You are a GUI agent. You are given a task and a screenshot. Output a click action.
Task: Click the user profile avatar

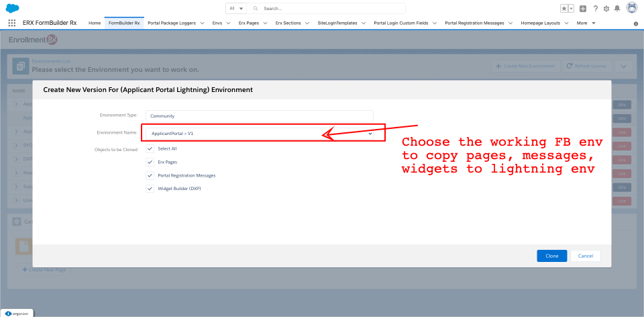coord(631,8)
